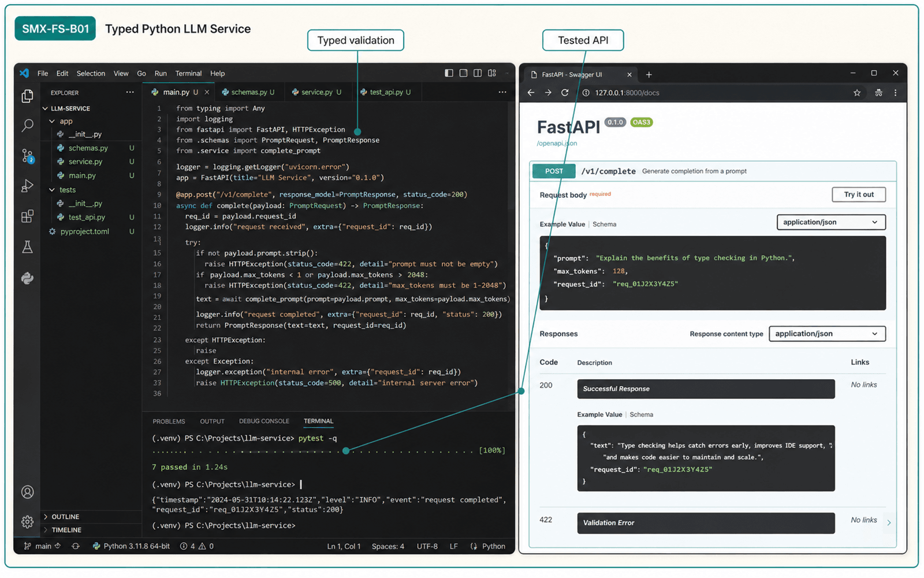Open the Python view in activity bar
Image resolution: width=924 pixels, height=578 pixels.
(x=27, y=278)
